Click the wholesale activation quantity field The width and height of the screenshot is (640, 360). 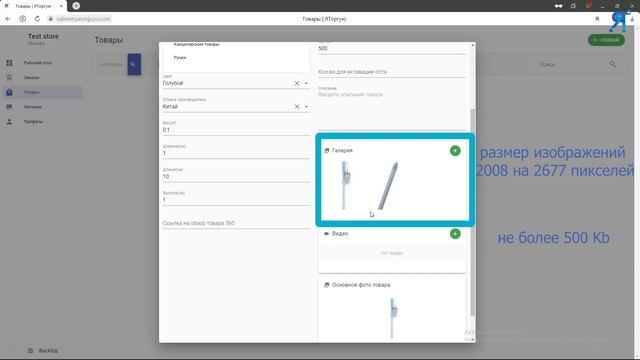pyautogui.click(x=392, y=72)
